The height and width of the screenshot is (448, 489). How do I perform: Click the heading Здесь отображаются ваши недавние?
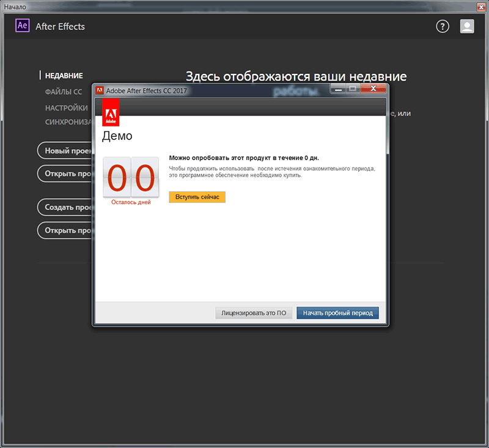(x=296, y=76)
